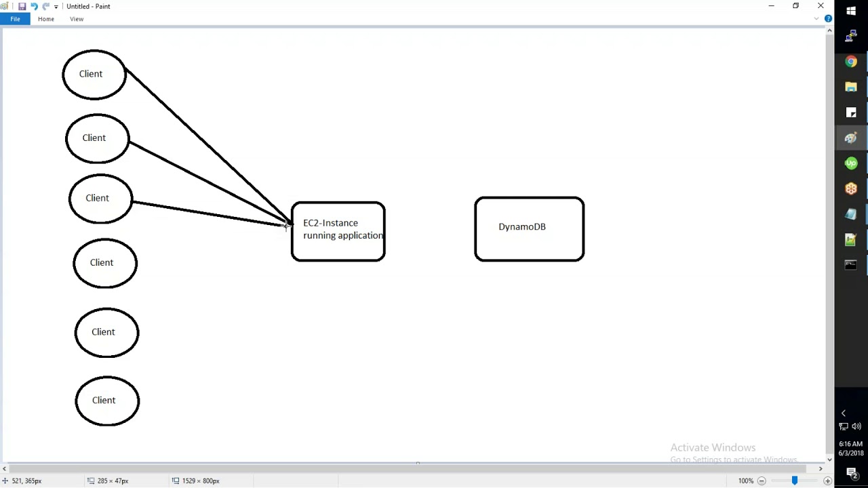868x488 pixels.
Task: Click the vertical scrollbar up arrow
Action: coord(829,31)
